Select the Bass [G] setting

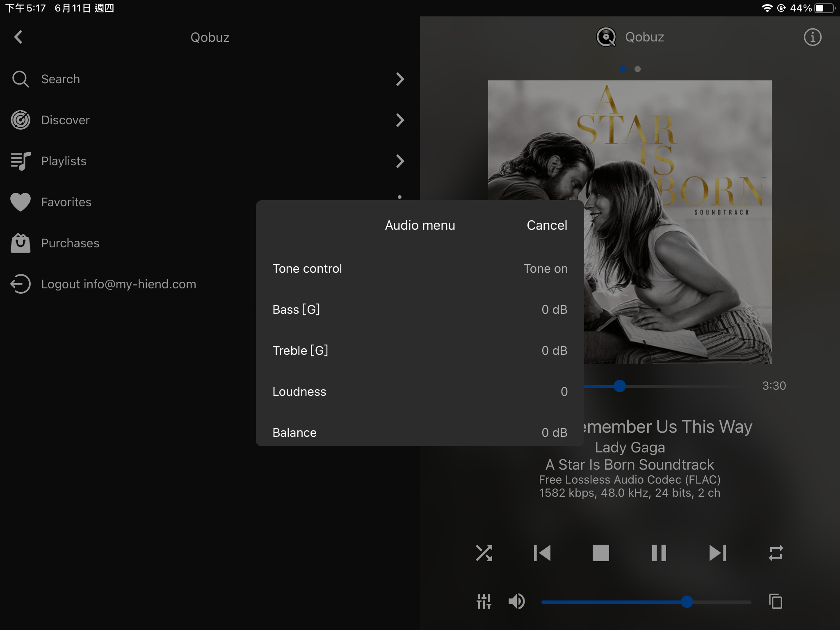[420, 310]
